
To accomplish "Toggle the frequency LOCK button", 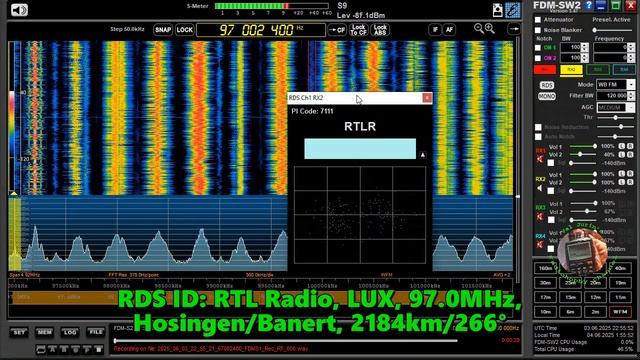I will tap(184, 30).
